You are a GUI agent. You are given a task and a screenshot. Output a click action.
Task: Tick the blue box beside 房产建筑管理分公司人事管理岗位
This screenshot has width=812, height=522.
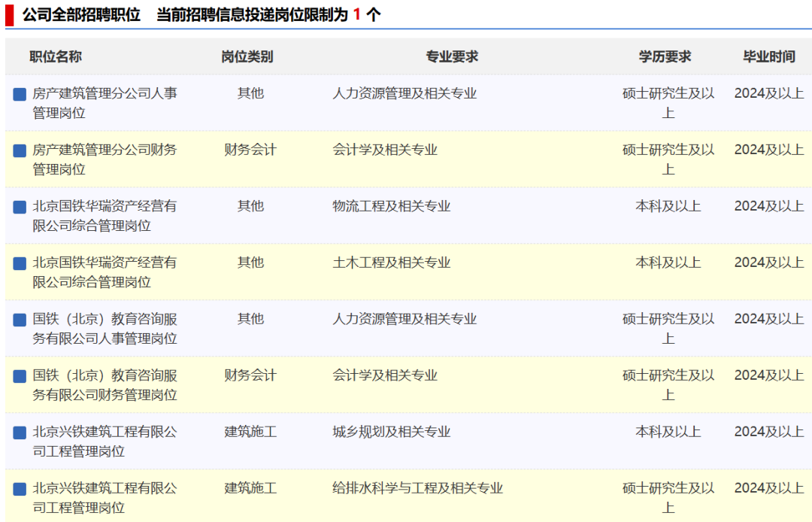[20, 94]
